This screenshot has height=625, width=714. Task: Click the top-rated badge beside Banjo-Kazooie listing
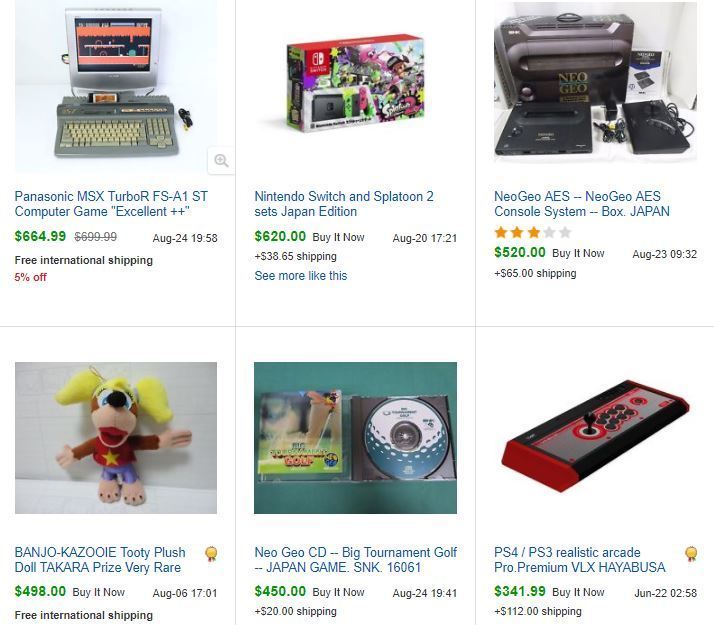[211, 554]
